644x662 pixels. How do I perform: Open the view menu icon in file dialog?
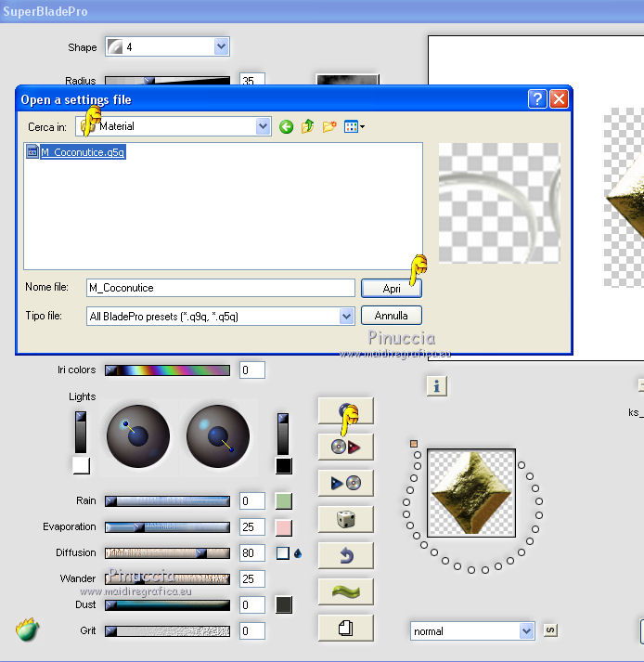click(354, 126)
